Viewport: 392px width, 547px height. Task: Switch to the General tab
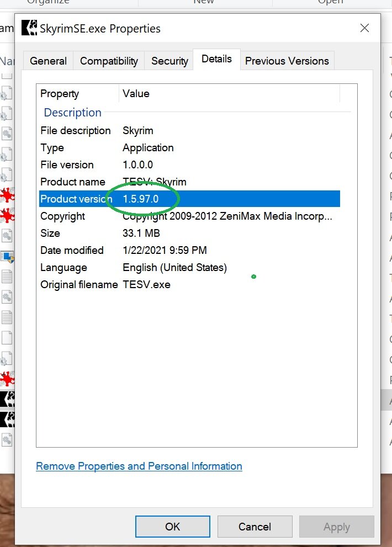tap(48, 61)
